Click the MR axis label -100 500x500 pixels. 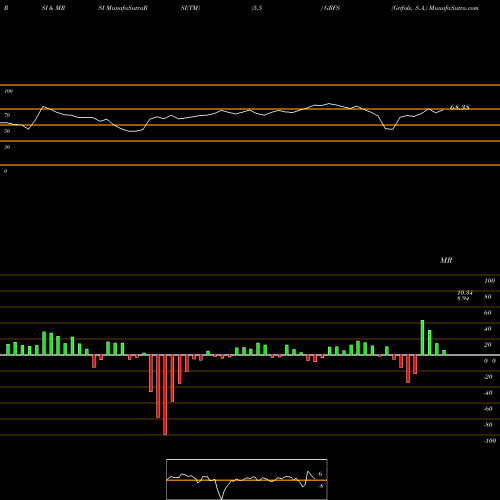point(490,441)
